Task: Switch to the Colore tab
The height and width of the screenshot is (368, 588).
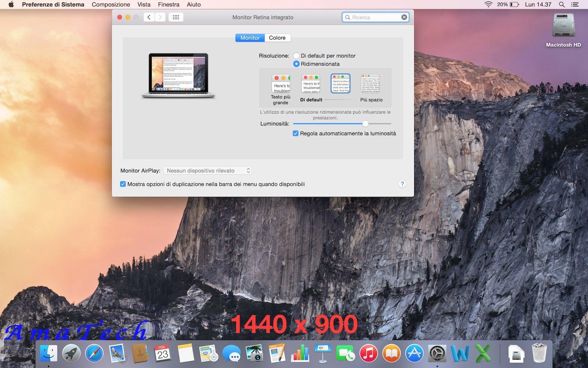Action: [277, 38]
